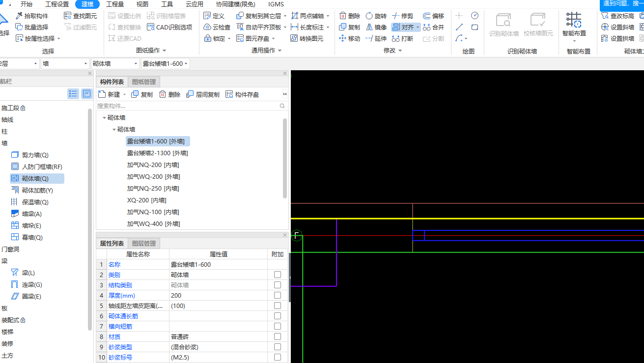Select the 移动 move tool
Image resolution: width=644 pixels, height=363 pixels.
[x=350, y=38]
